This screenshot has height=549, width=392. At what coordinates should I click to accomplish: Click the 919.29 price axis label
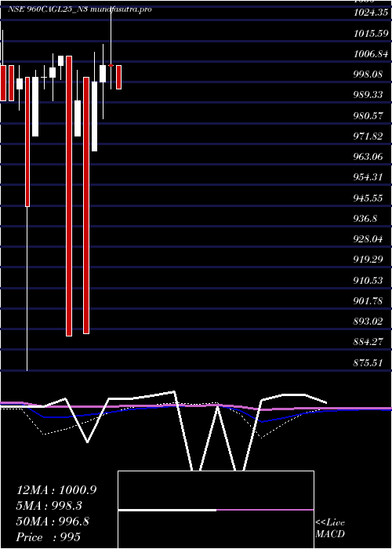pyautogui.click(x=368, y=260)
